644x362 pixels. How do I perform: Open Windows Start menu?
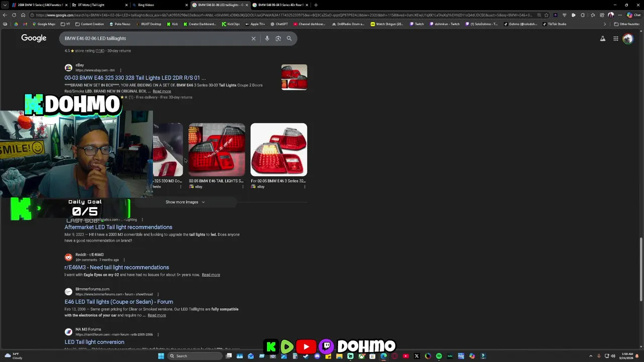(161, 356)
